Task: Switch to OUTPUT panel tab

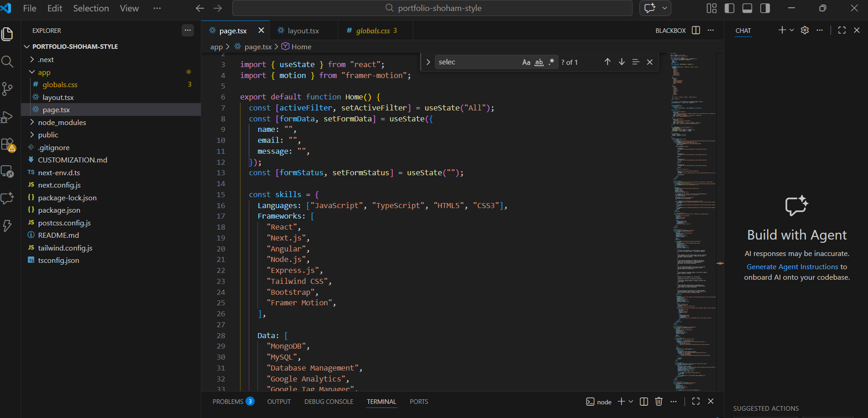Action: [279, 402]
